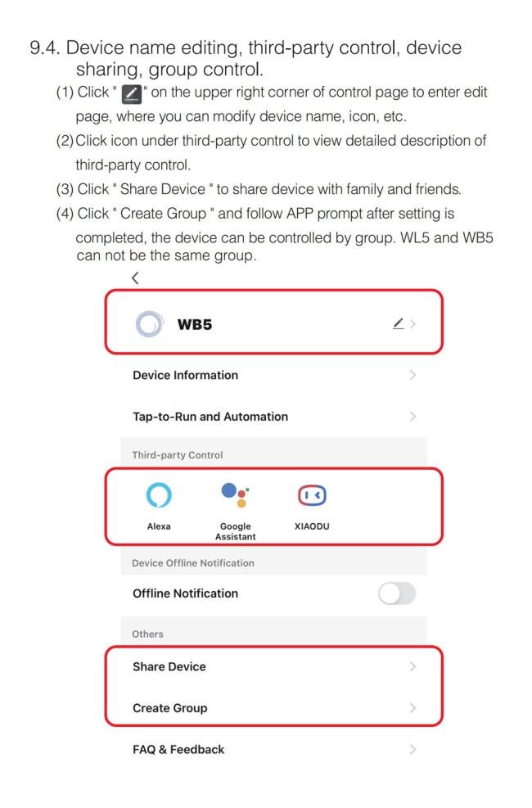Select Create Group option

pyautogui.click(x=274, y=708)
